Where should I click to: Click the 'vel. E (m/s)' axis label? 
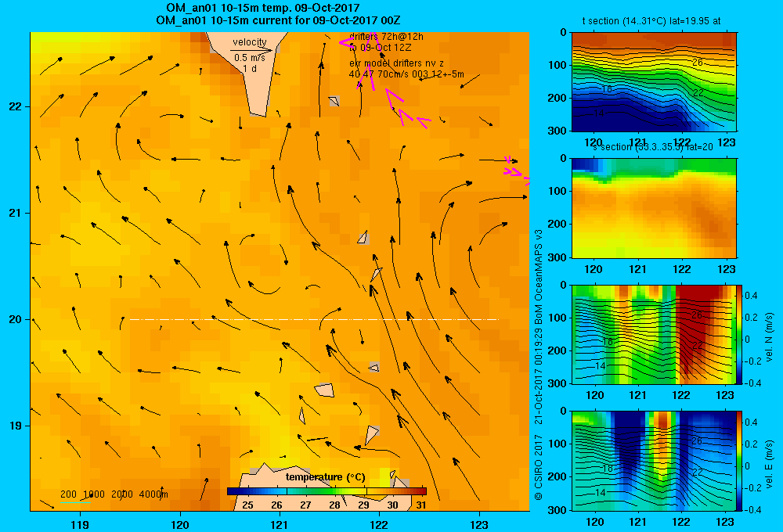click(x=770, y=464)
